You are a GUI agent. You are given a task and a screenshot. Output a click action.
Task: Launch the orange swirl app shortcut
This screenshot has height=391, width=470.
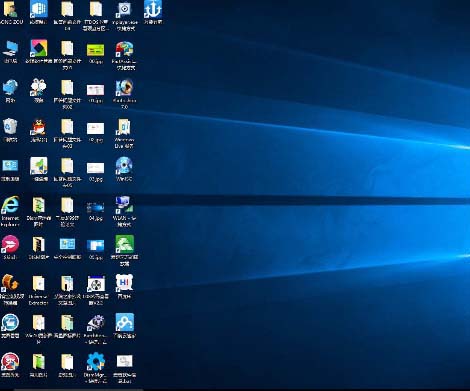10,283
